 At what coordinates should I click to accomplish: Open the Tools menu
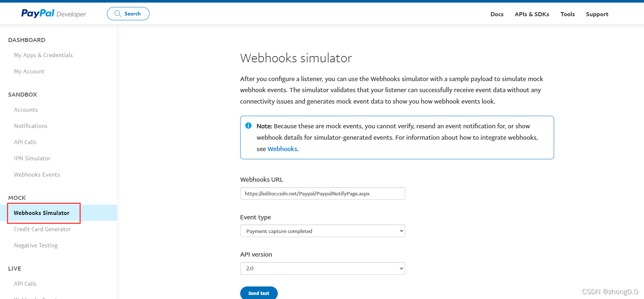(x=567, y=14)
